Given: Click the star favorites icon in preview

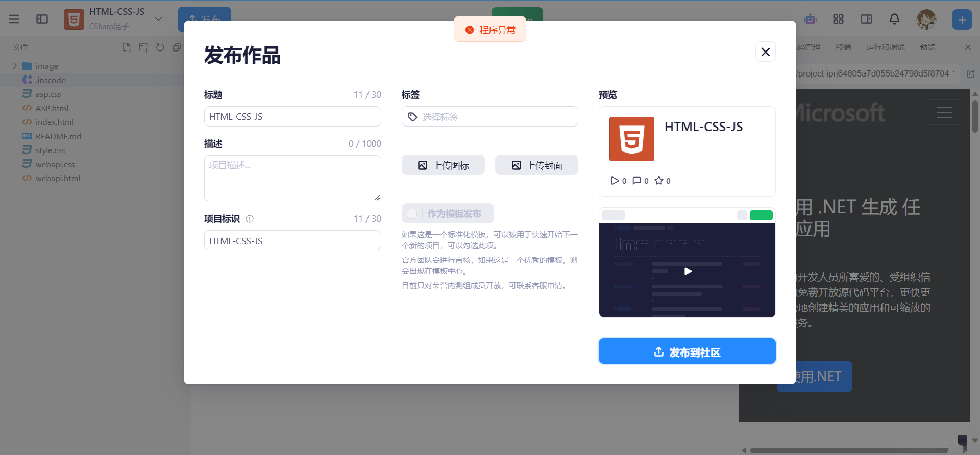Looking at the screenshot, I should [x=659, y=181].
